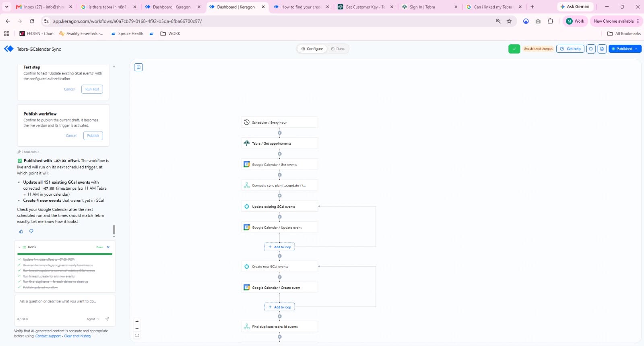The image size is (644, 346).
Task: Open the Sign In Tebra browser tab
Action: click(x=430, y=7)
